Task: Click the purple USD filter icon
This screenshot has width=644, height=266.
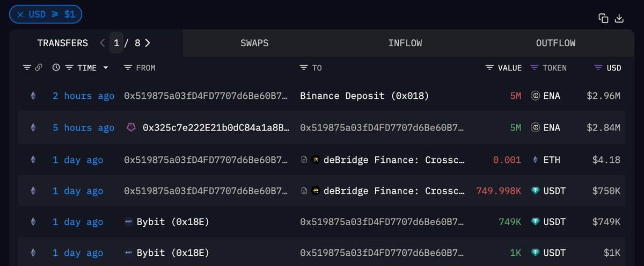Action: click(x=598, y=68)
